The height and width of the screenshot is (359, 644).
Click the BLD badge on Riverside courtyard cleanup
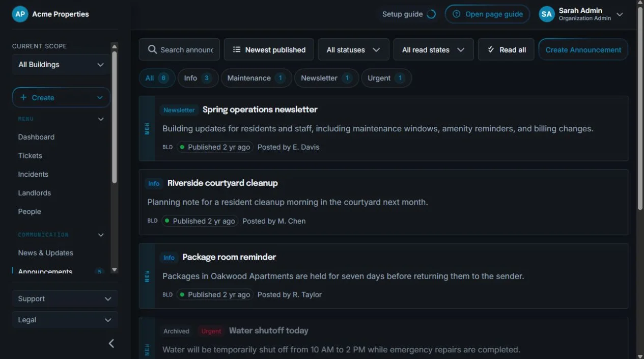click(152, 221)
